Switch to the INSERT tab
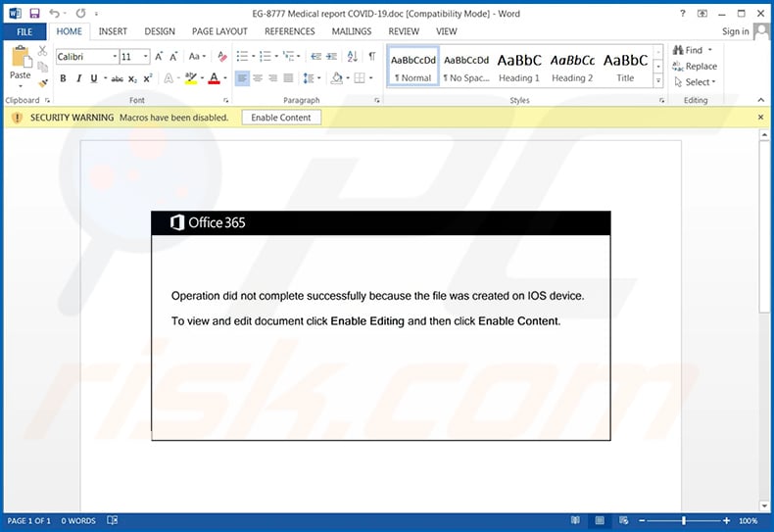Image resolution: width=774 pixels, height=532 pixels. 113,31
